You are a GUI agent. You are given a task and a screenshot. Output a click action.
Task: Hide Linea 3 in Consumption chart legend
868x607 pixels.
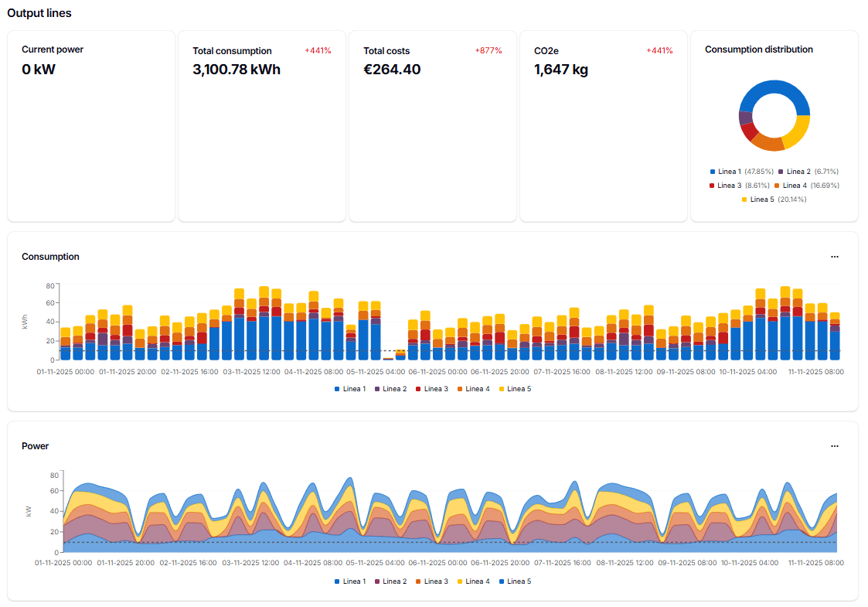pos(431,389)
